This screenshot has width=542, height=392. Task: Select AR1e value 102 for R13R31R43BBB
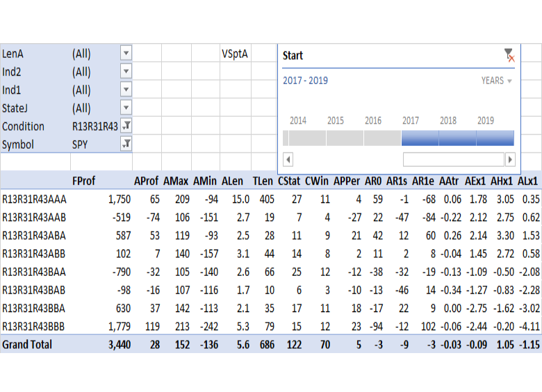428,327
